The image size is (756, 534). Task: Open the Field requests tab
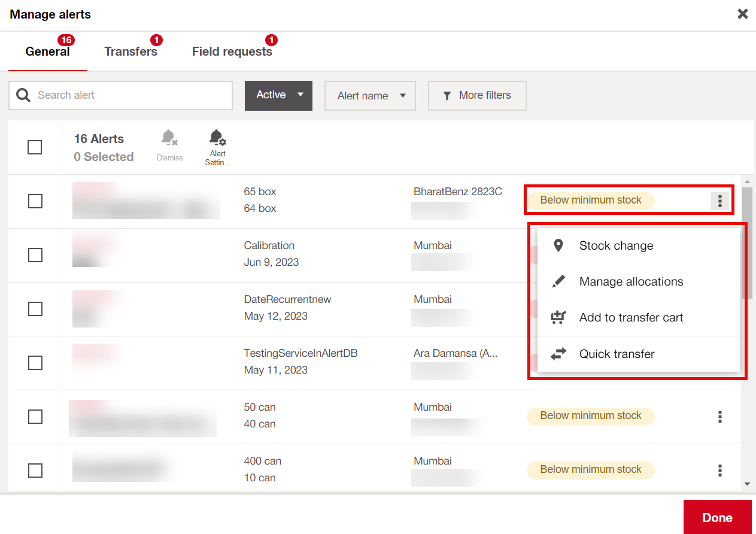[x=232, y=51]
